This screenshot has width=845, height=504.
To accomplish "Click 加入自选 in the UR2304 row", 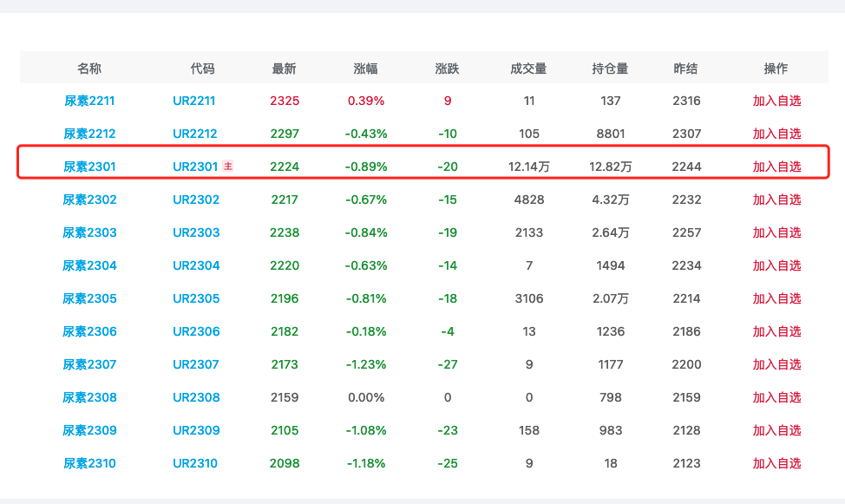I will 776,265.
